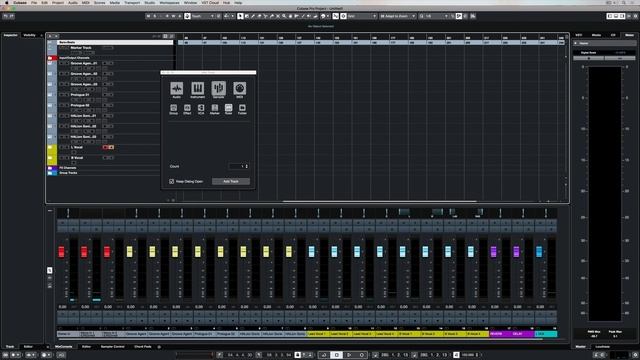
Task: Move the blue fader on last mixer channel
Action: pos(539,251)
